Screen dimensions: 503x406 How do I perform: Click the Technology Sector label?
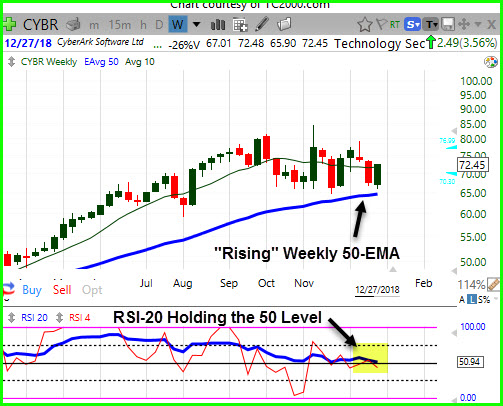(x=380, y=44)
